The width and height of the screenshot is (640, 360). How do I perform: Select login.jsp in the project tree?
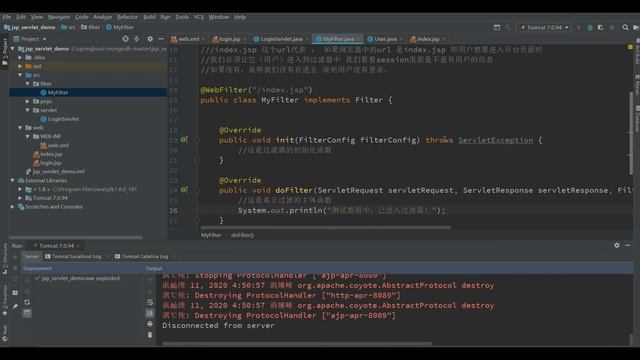pos(51,163)
